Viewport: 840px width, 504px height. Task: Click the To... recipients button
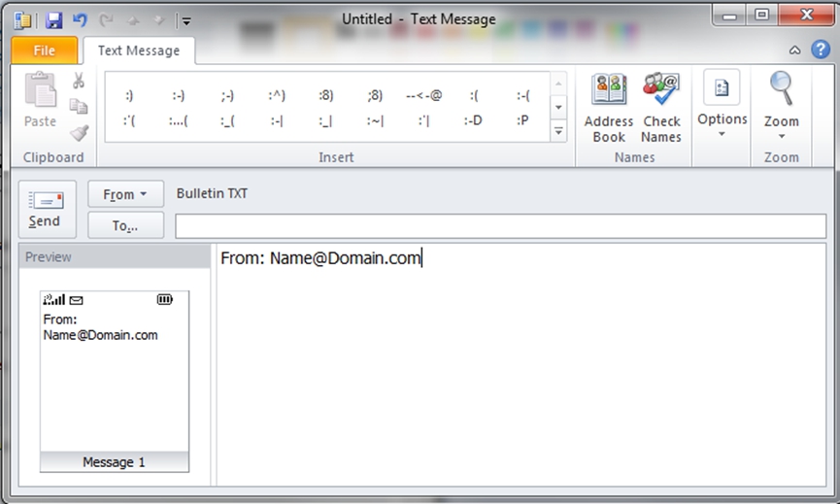coord(126,225)
